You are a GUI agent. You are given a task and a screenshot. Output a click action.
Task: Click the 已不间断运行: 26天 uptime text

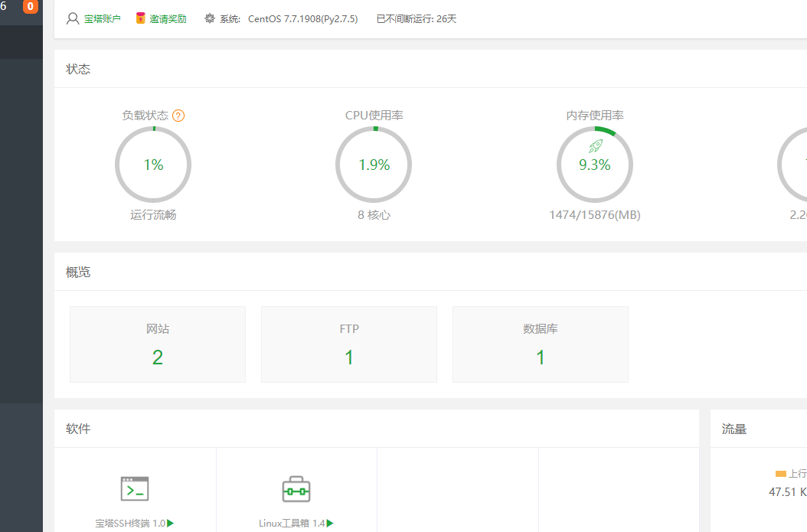(417, 19)
